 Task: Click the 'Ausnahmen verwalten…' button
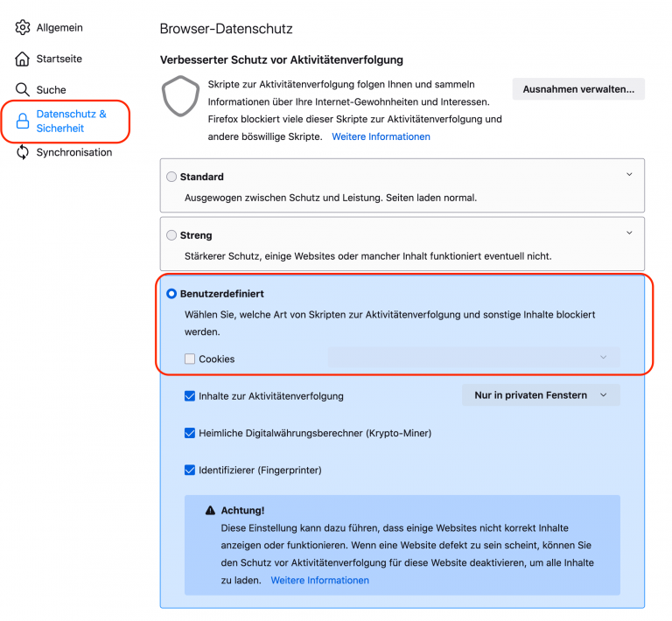578,89
